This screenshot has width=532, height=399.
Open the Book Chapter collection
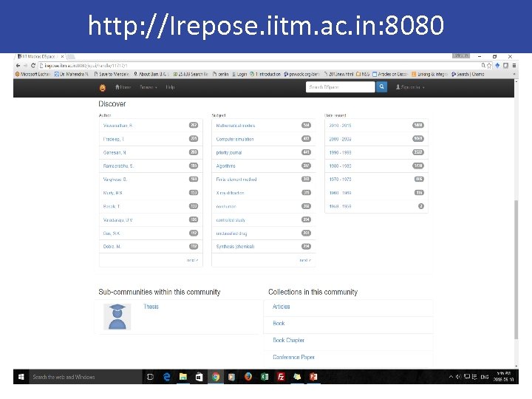[x=288, y=340]
